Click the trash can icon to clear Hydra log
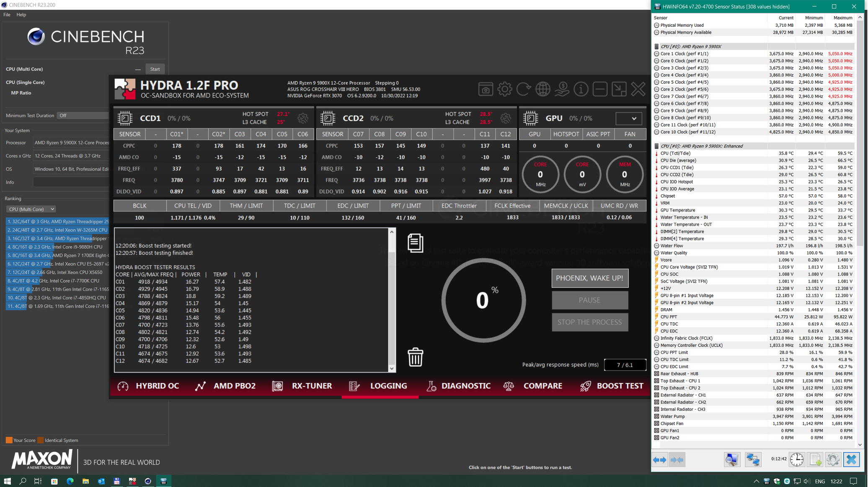 (x=415, y=357)
